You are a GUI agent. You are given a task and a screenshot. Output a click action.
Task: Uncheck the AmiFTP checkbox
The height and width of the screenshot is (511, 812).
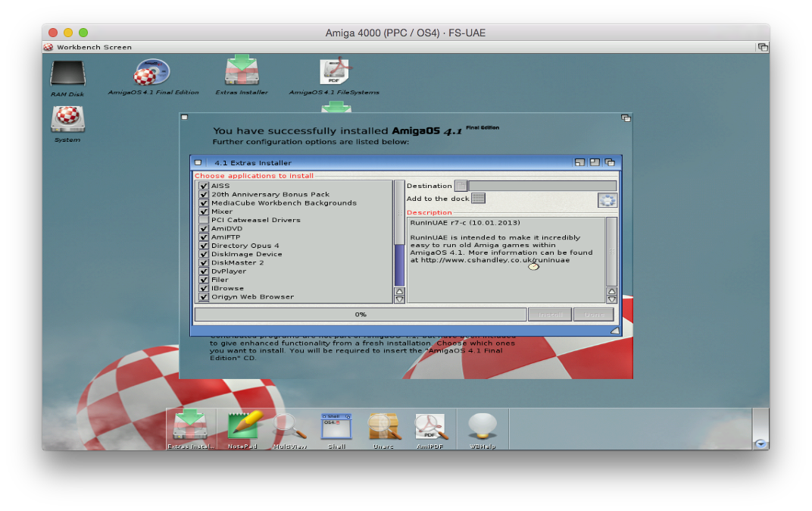204,237
